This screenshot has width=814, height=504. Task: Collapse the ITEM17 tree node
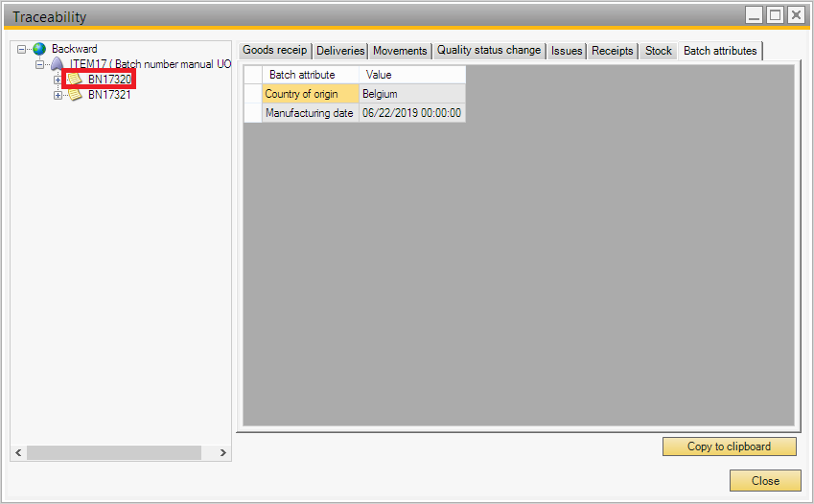39,64
